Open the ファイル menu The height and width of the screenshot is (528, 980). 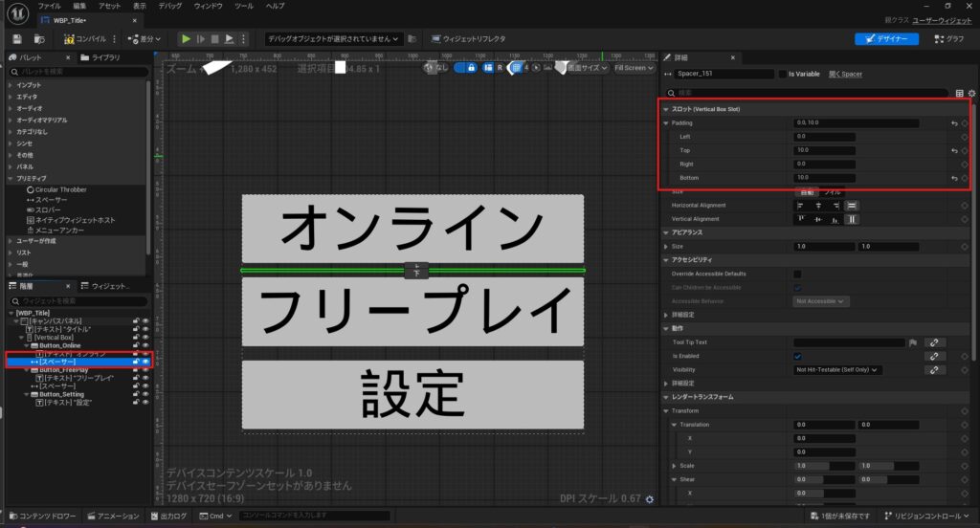point(50,6)
